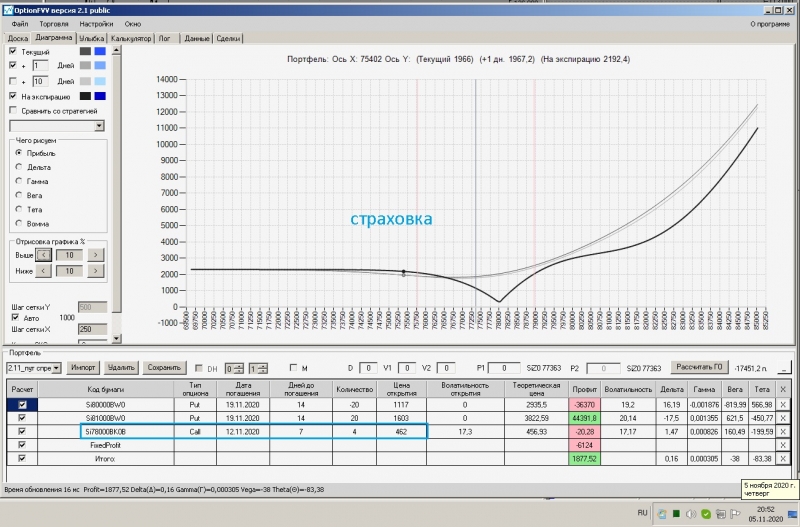Select the Гамма radio button
800x527 pixels.
19,181
